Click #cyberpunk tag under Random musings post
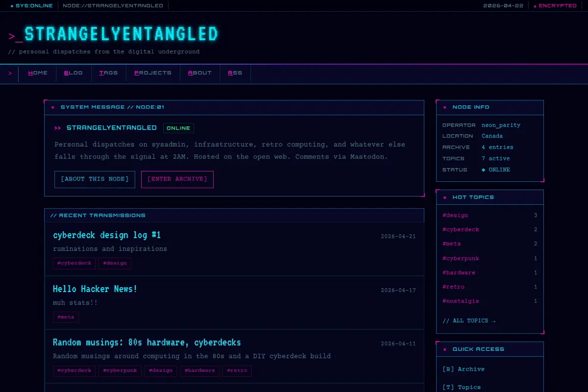Screen dimensions: 588x392 120,371
